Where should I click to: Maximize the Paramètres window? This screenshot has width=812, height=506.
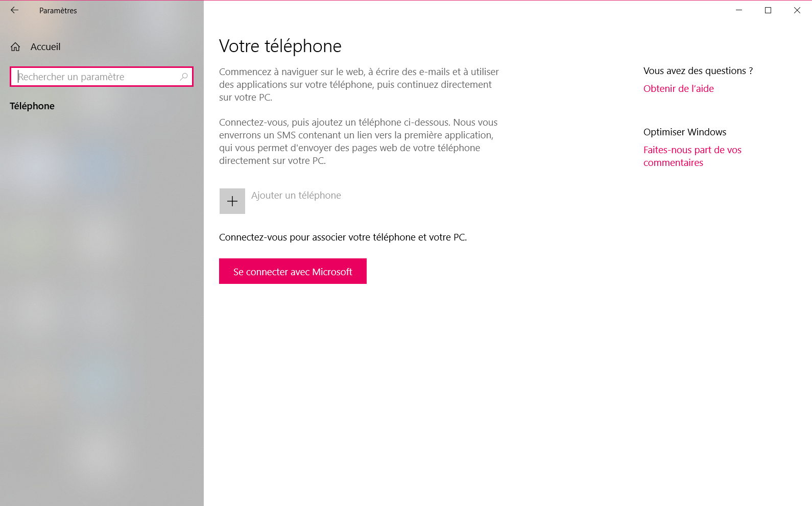point(768,10)
